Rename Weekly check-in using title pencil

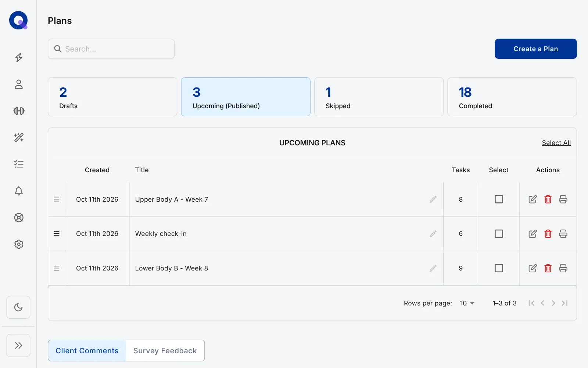[433, 234]
